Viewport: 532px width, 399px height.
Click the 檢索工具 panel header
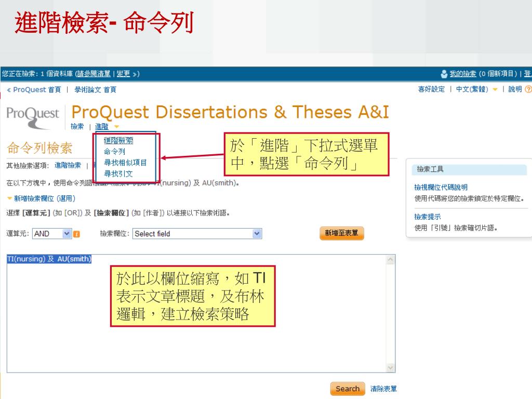click(x=469, y=169)
